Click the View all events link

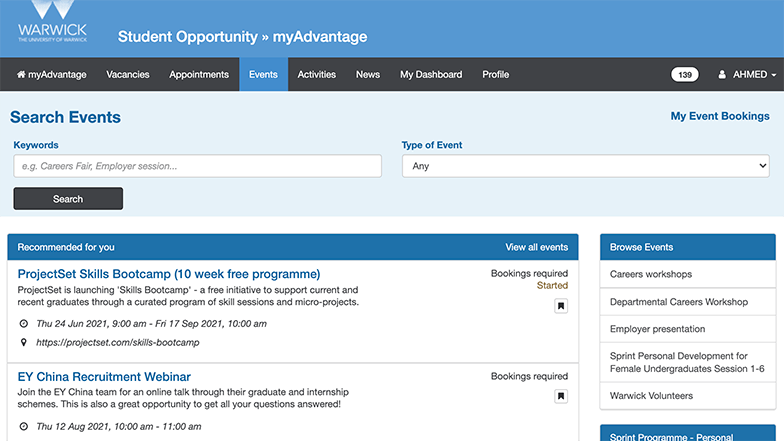click(536, 247)
